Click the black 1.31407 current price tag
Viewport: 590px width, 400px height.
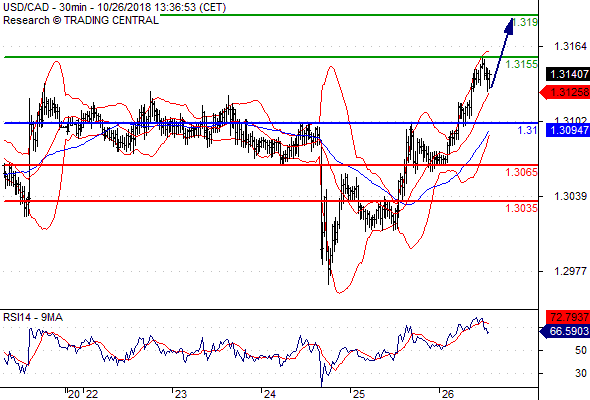(568, 74)
